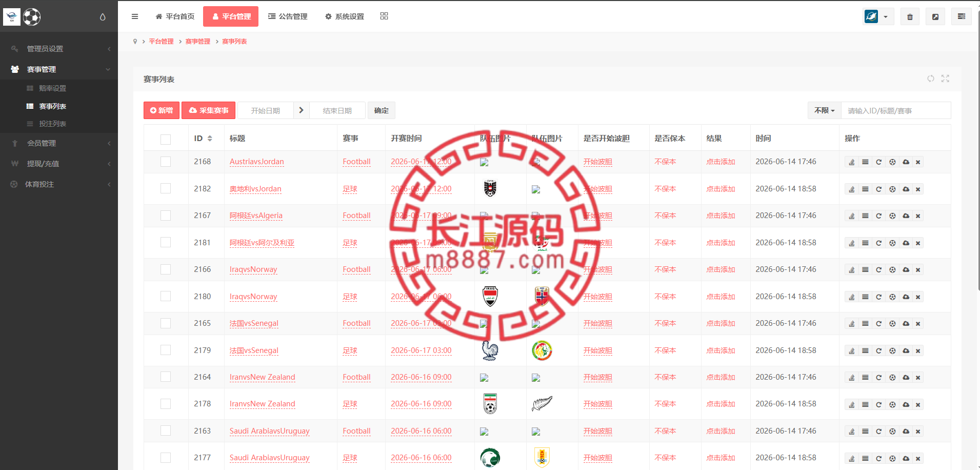This screenshot has height=470, width=980.
Task: Click the fullscreen expand icon in the 赛事列表 panel
Action: pos(945,79)
